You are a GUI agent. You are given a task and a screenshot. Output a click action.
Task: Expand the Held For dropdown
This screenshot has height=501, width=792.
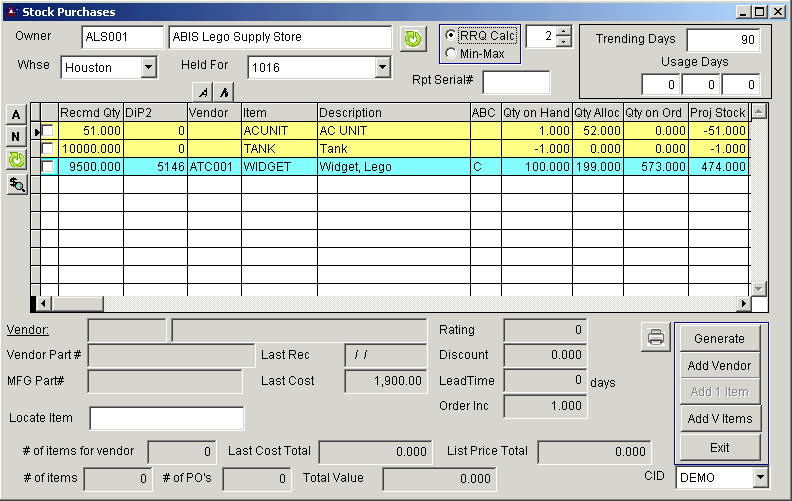click(x=381, y=68)
